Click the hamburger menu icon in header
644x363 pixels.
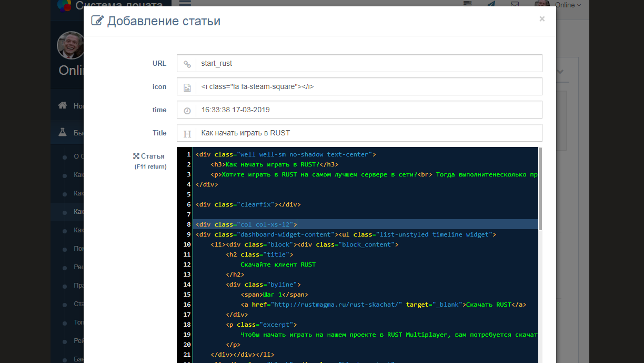click(185, 4)
